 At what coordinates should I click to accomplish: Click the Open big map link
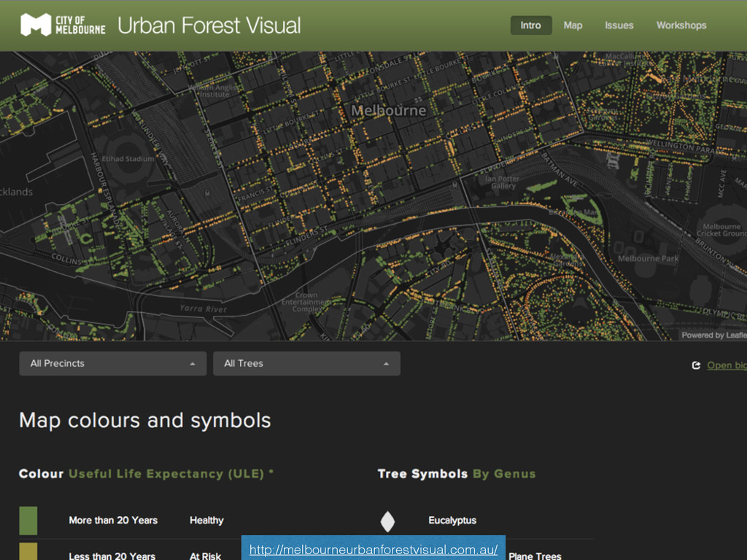tap(727, 365)
